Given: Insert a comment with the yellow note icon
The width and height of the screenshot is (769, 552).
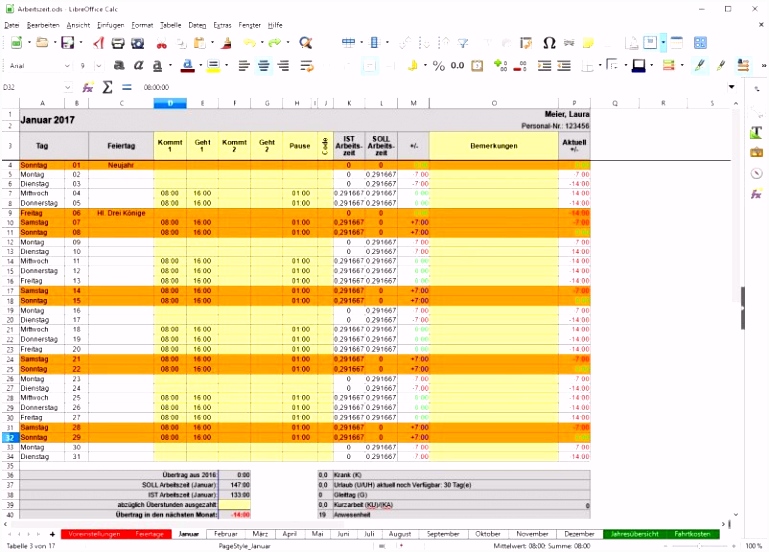Looking at the screenshot, I should [588, 43].
